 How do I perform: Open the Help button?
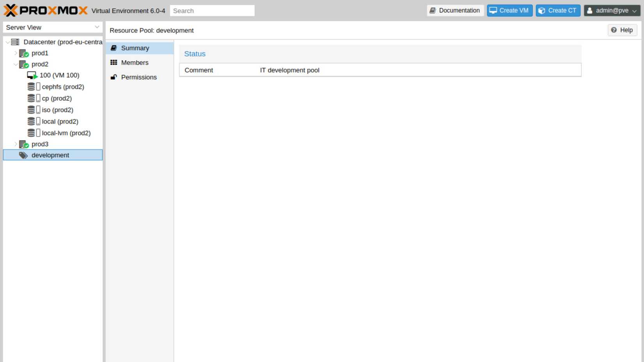click(622, 30)
